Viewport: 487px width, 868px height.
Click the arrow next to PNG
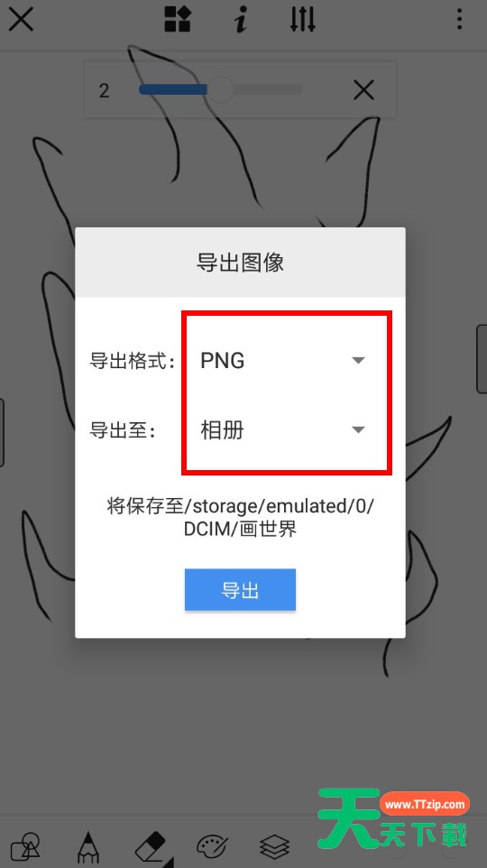tap(359, 360)
